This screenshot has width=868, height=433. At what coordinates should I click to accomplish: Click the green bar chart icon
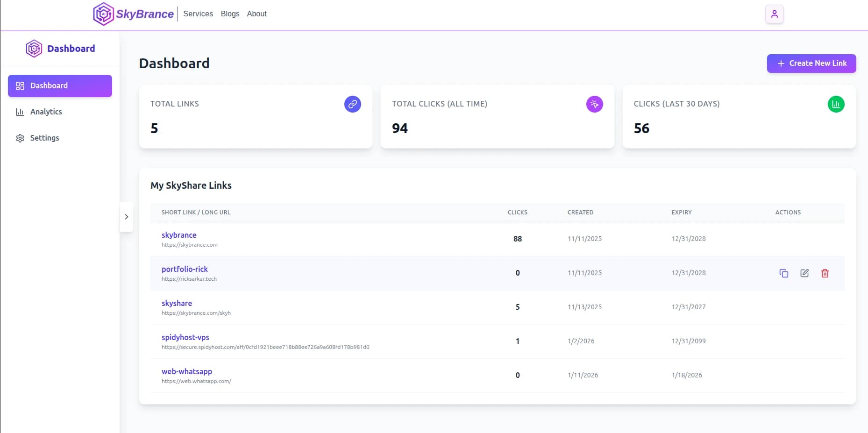point(836,104)
